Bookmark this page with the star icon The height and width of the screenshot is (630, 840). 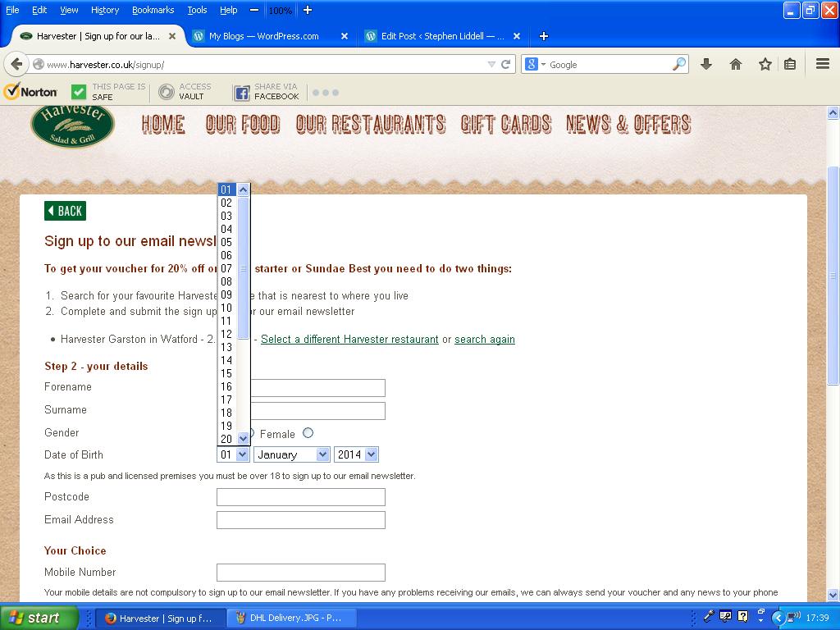tap(765, 64)
